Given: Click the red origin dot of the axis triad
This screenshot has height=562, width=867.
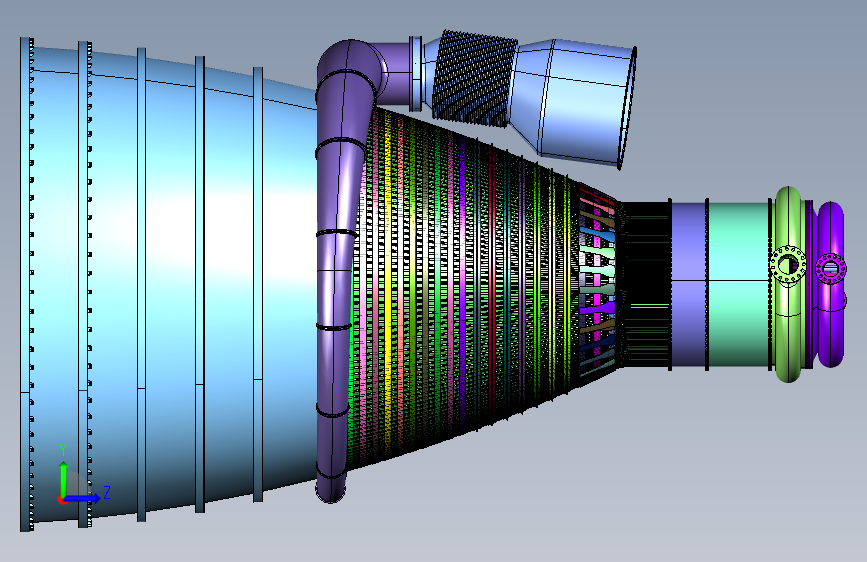Looking at the screenshot, I should click(61, 499).
